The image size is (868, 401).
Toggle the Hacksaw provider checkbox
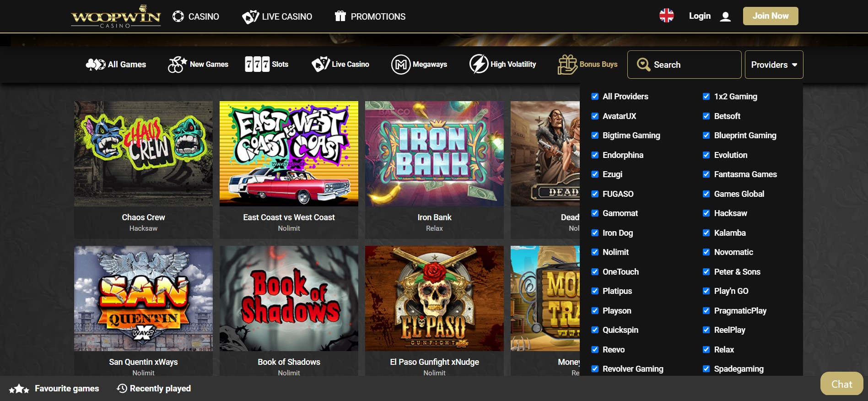(706, 213)
